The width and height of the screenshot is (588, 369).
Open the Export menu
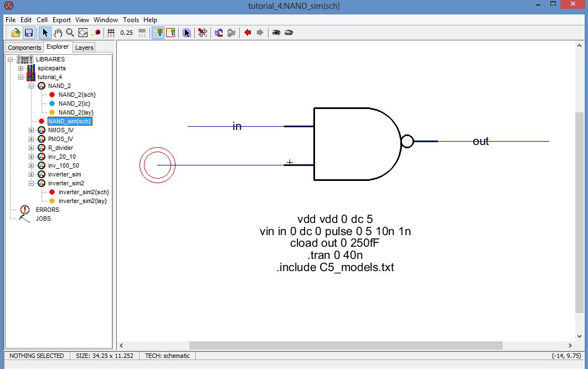61,19
